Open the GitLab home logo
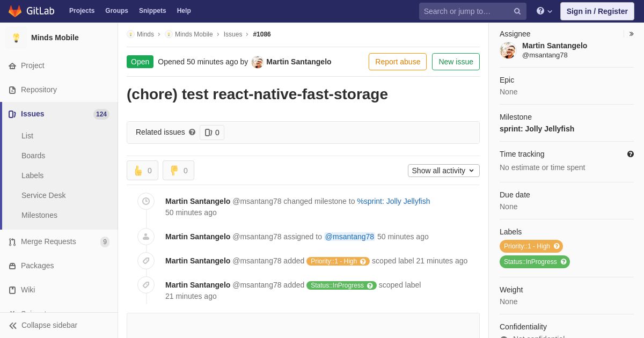This screenshot has height=338, width=644. coord(31,11)
